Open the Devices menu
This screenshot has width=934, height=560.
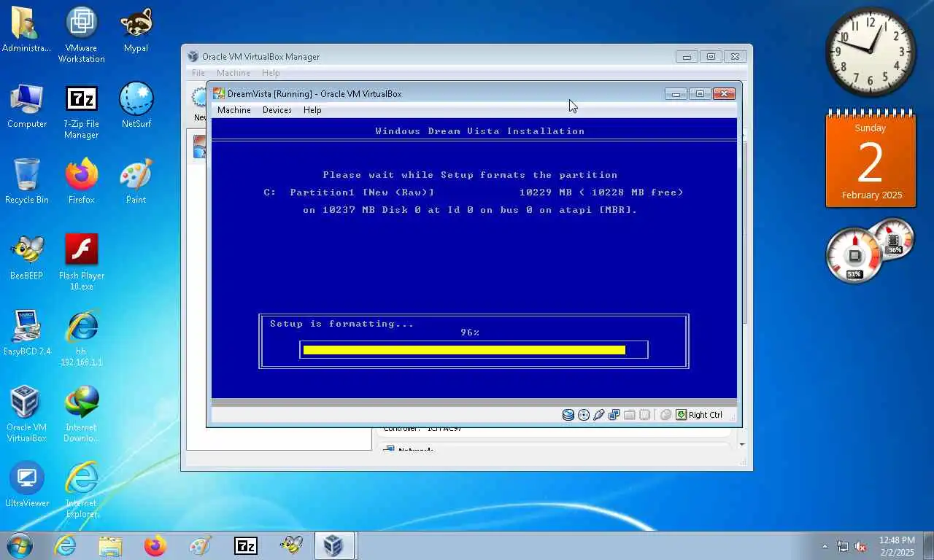(x=277, y=110)
